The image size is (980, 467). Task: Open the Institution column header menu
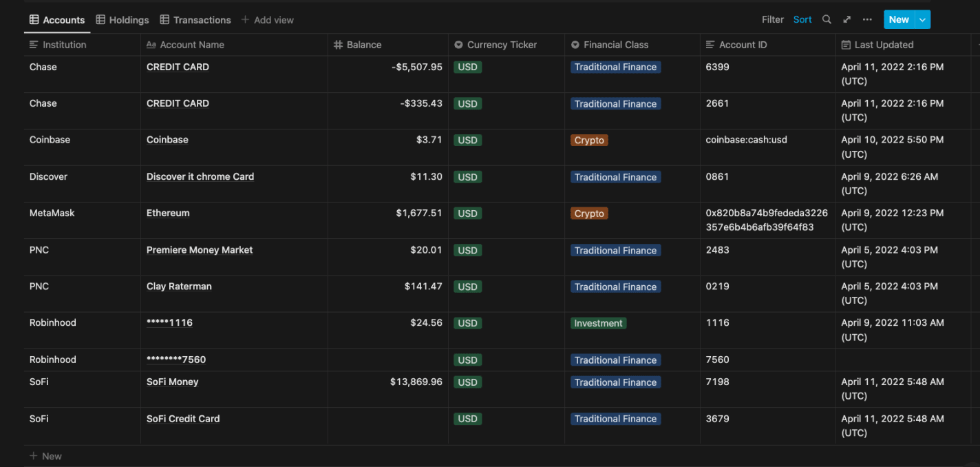(x=83, y=45)
